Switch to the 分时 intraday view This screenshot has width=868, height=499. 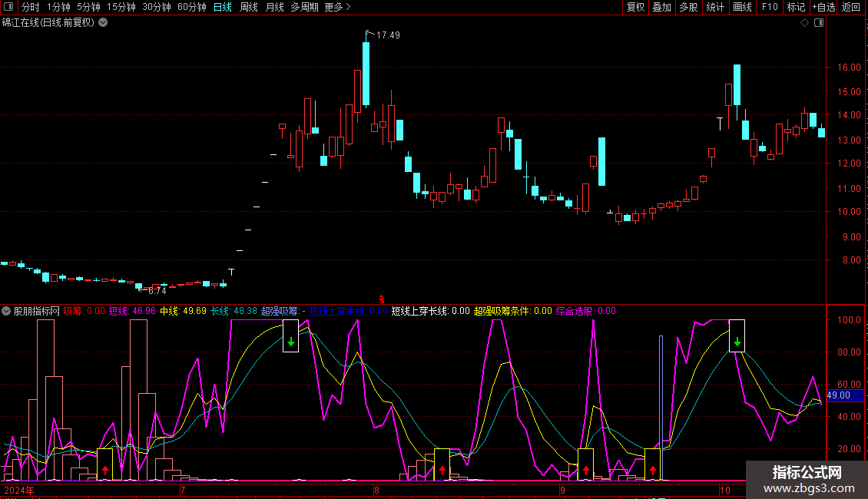coord(31,7)
